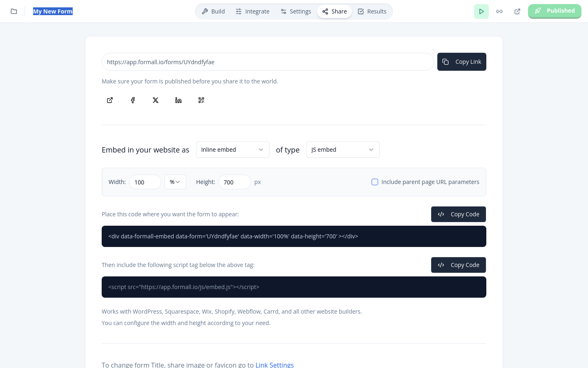Click the My New Form title
588x368 pixels.
click(53, 11)
